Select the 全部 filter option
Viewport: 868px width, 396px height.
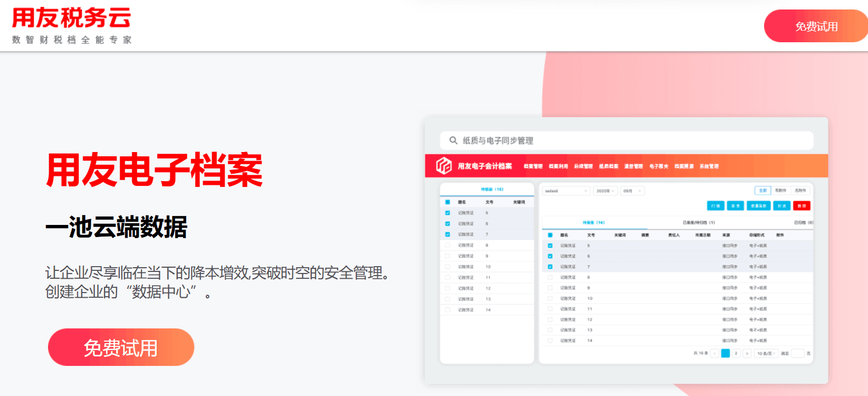763,191
